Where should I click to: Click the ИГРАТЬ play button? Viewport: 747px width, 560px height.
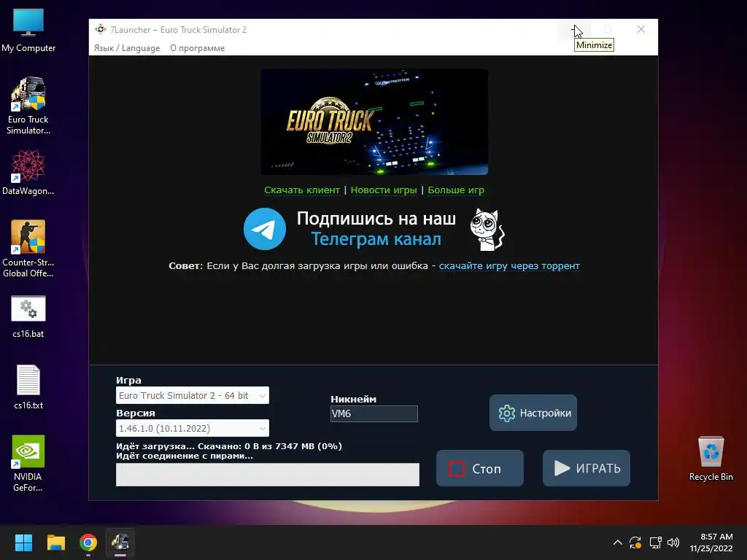pyautogui.click(x=587, y=469)
